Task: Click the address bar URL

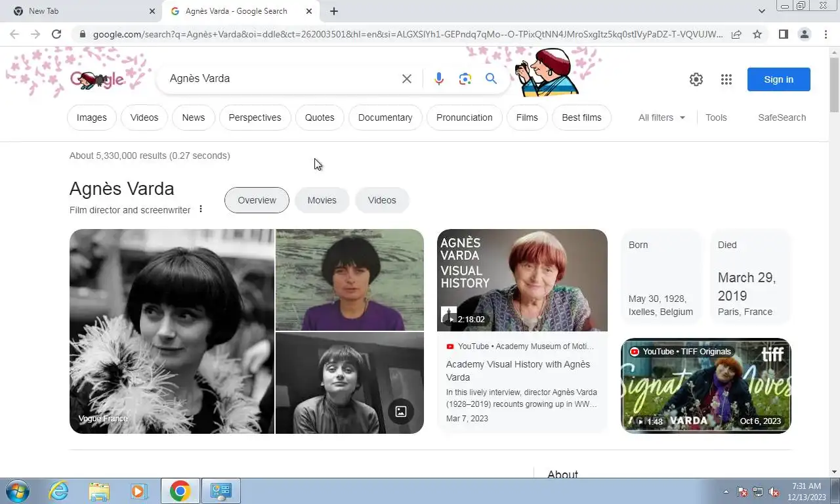Action: [407, 34]
